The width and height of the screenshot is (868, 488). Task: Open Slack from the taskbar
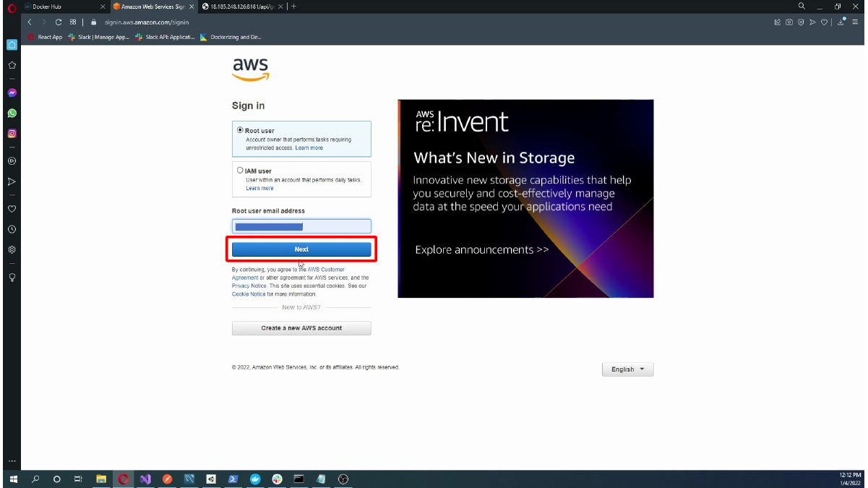pos(277,479)
